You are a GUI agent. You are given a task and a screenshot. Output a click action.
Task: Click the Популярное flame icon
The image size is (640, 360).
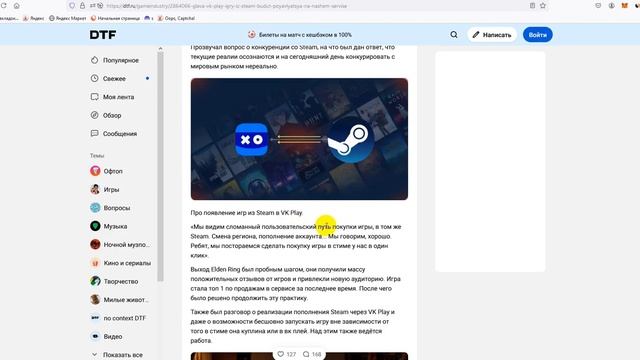[95, 60]
